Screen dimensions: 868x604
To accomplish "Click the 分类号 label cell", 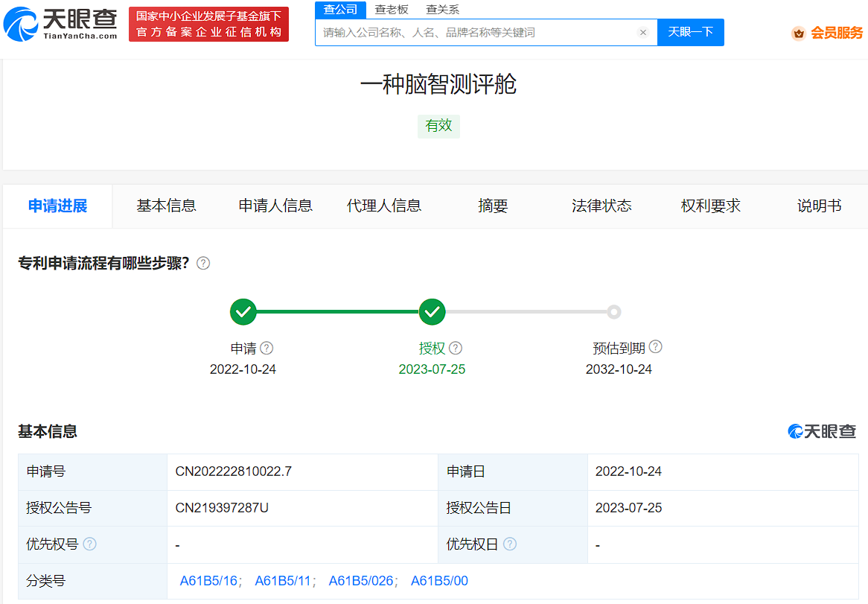I will click(x=92, y=582).
